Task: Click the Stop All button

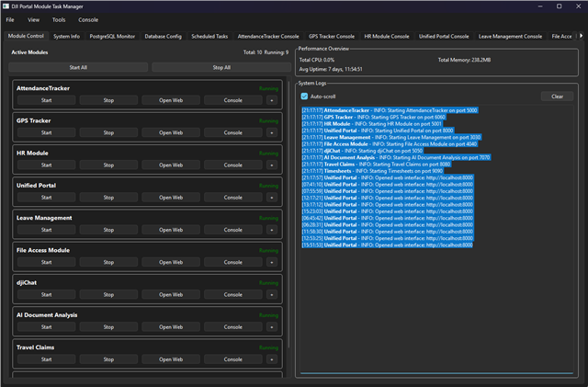Action: click(x=221, y=68)
